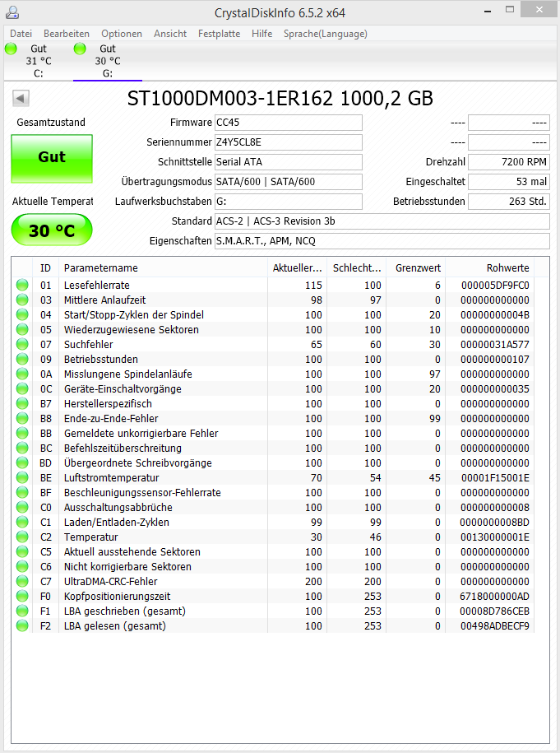Viewport: 560px width, 753px height.
Task: Open the Bearbeiten menu
Action: point(67,34)
